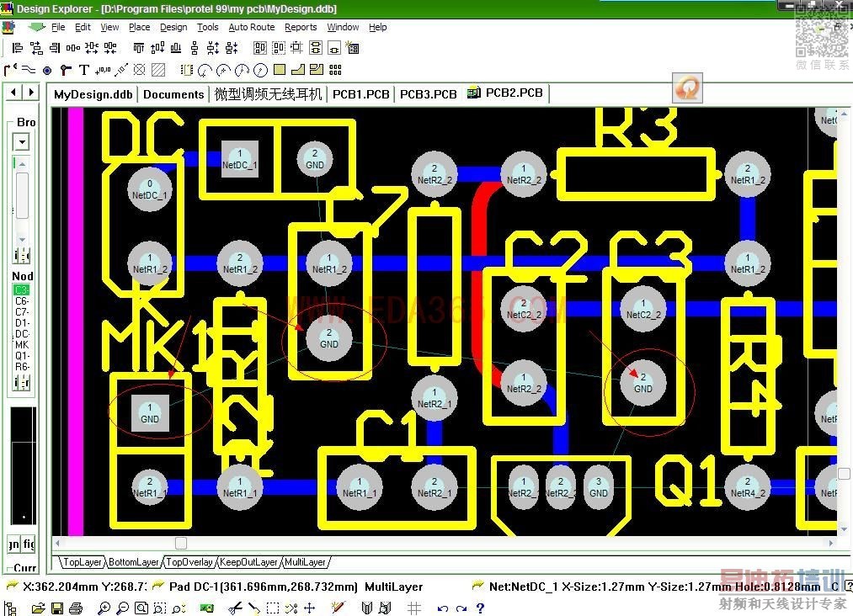The width and height of the screenshot is (853, 616).
Task: Switch to the PCB1.PCB tab
Action: click(x=360, y=94)
